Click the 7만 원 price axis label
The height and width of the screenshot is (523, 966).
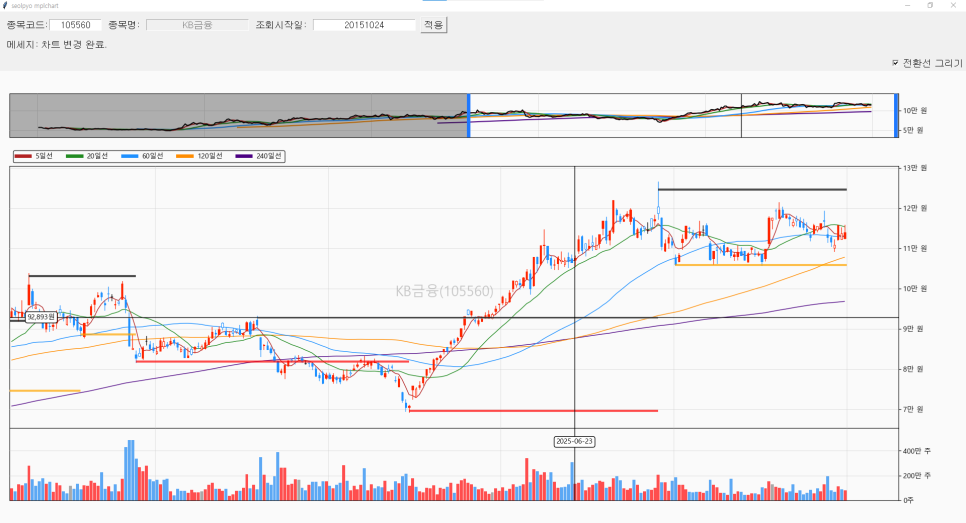tap(913, 409)
